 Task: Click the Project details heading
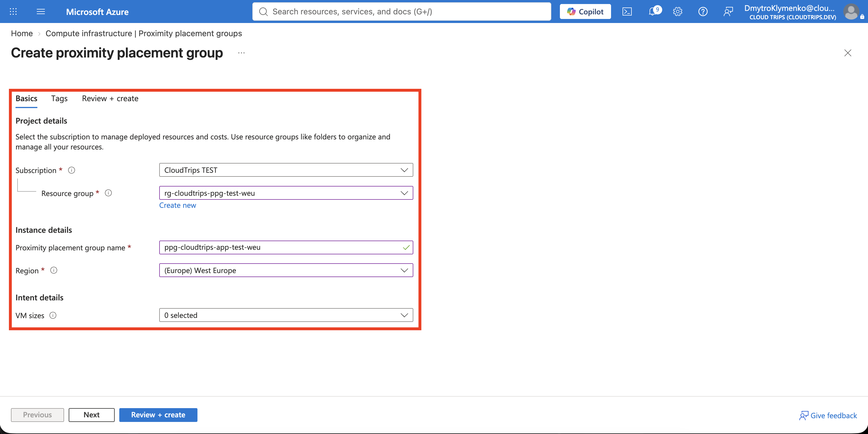pos(41,121)
